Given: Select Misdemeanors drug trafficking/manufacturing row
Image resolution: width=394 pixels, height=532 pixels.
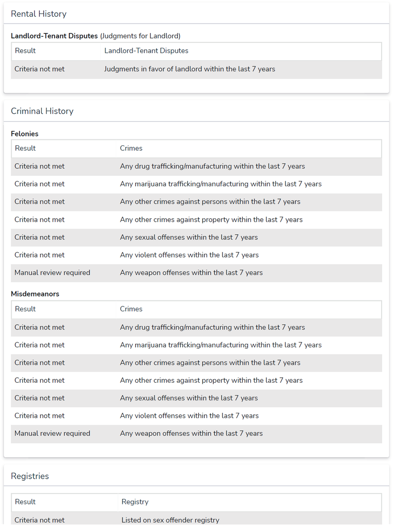Looking at the screenshot, I should pos(197,328).
